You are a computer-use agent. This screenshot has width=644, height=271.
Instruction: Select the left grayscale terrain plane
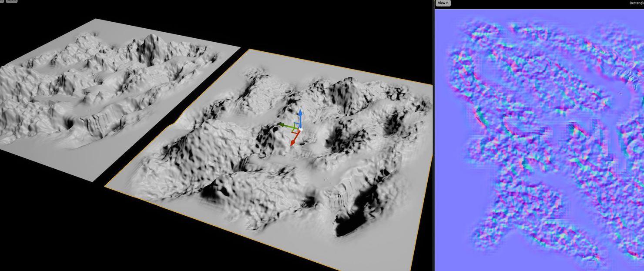click(100, 96)
